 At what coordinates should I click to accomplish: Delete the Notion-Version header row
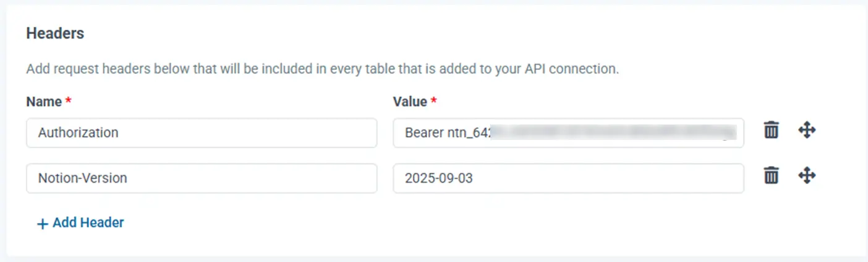coord(771,177)
